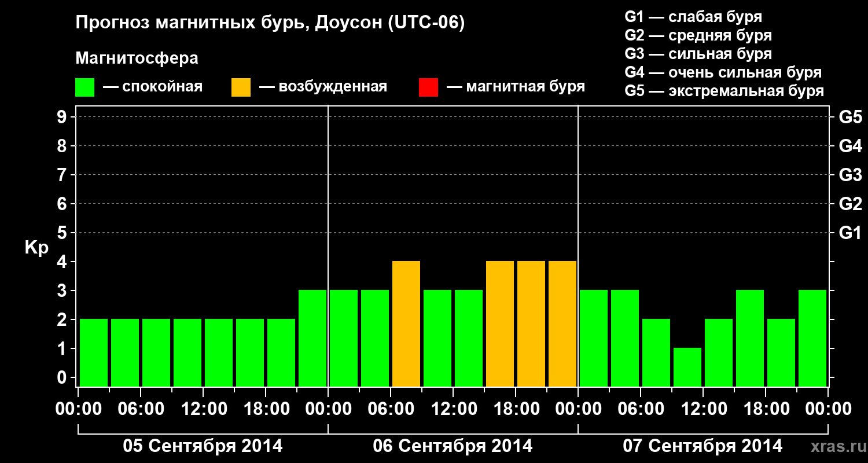
Task: Click the first green bar on 07 Сентября
Action: coord(594,338)
